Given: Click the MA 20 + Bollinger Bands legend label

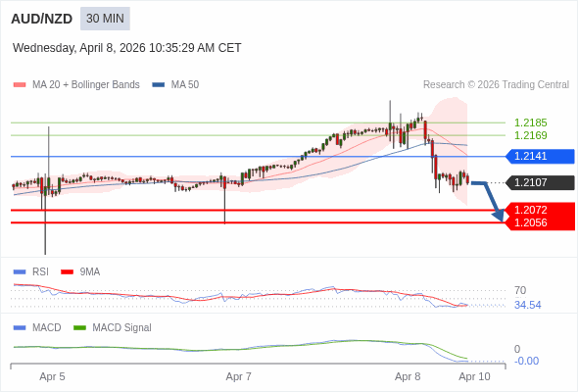Looking at the screenshot, I should click(x=86, y=85).
